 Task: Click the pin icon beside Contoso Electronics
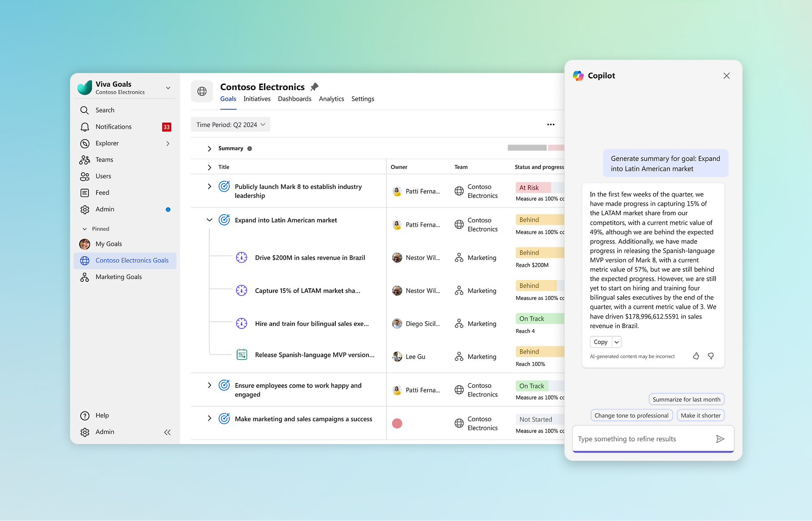314,87
